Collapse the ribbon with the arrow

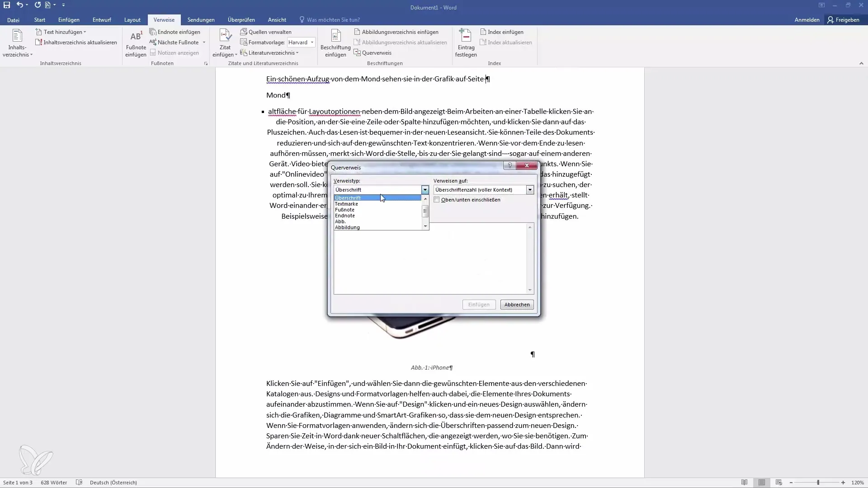click(861, 64)
